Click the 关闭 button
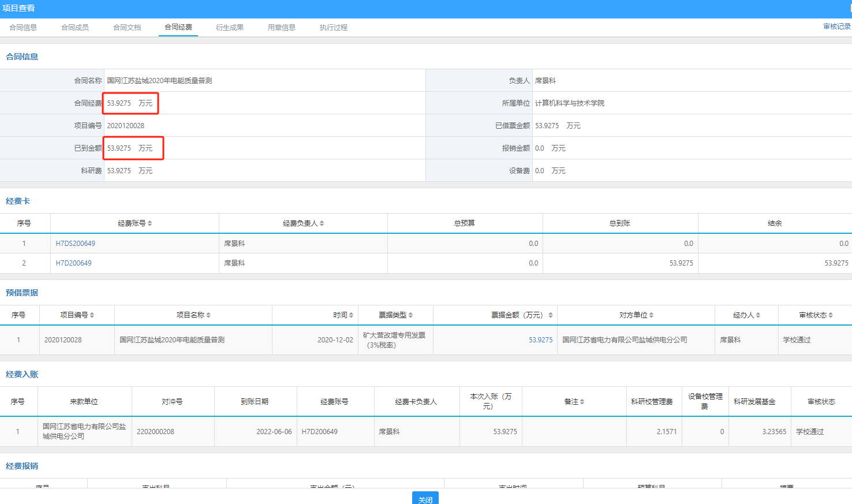This screenshot has width=852, height=504. (x=425, y=498)
